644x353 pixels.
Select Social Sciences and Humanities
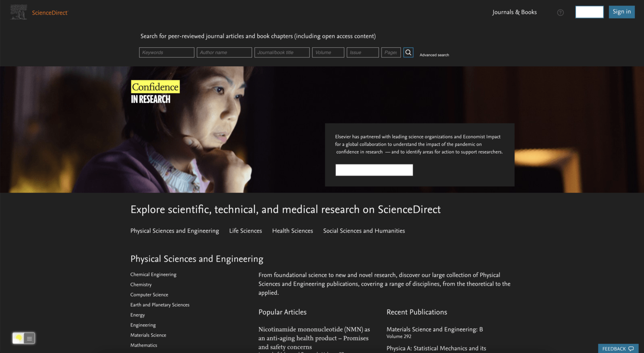click(x=364, y=231)
